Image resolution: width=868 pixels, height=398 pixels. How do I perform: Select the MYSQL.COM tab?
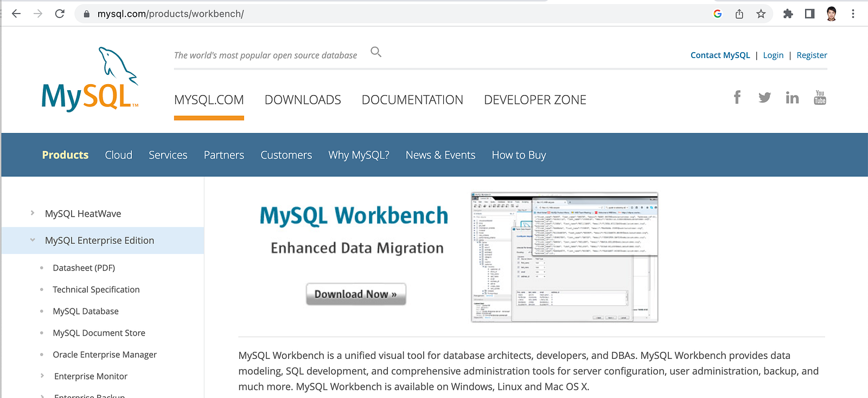pyautogui.click(x=209, y=100)
